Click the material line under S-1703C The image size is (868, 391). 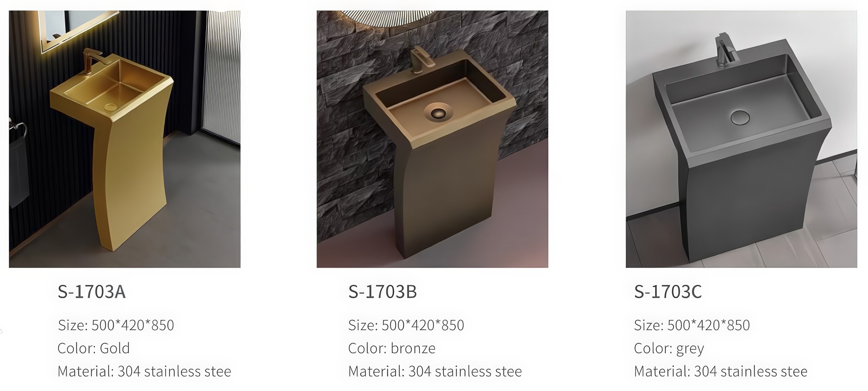721,372
